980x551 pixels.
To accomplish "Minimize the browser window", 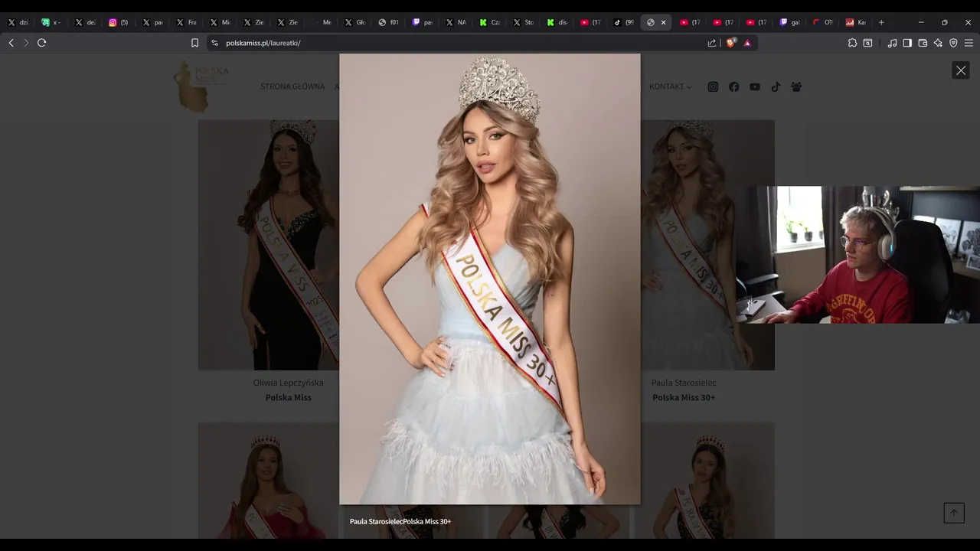I will click(921, 22).
